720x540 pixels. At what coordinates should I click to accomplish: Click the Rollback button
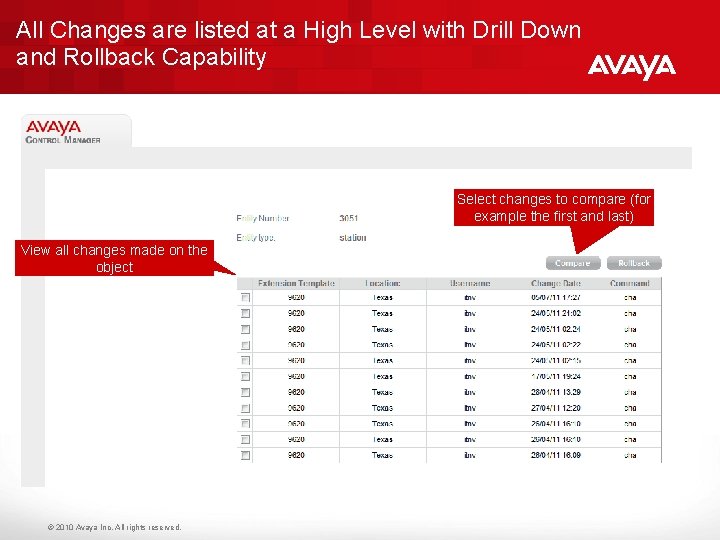[634, 263]
